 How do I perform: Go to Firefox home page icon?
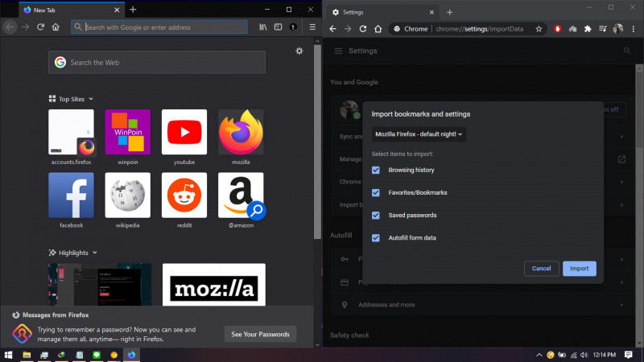pyautogui.click(x=56, y=27)
